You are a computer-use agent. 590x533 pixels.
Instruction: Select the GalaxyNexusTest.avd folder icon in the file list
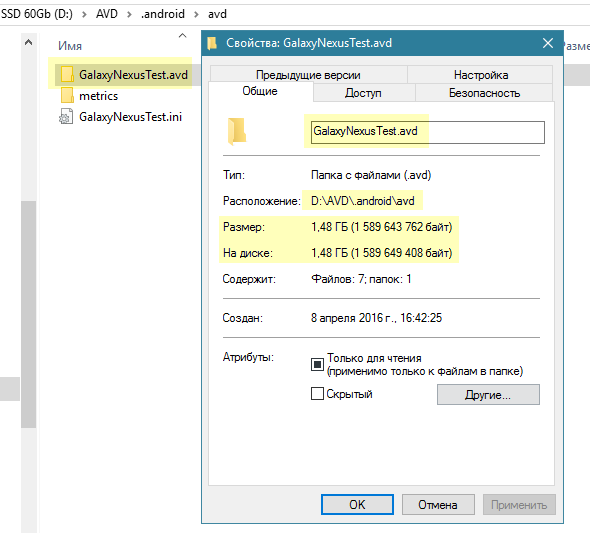click(x=67, y=74)
